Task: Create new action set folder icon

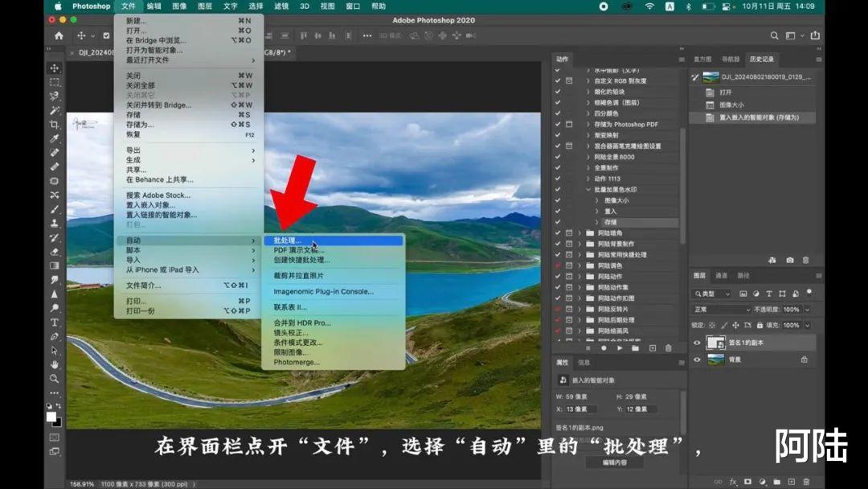Action: 636,348
